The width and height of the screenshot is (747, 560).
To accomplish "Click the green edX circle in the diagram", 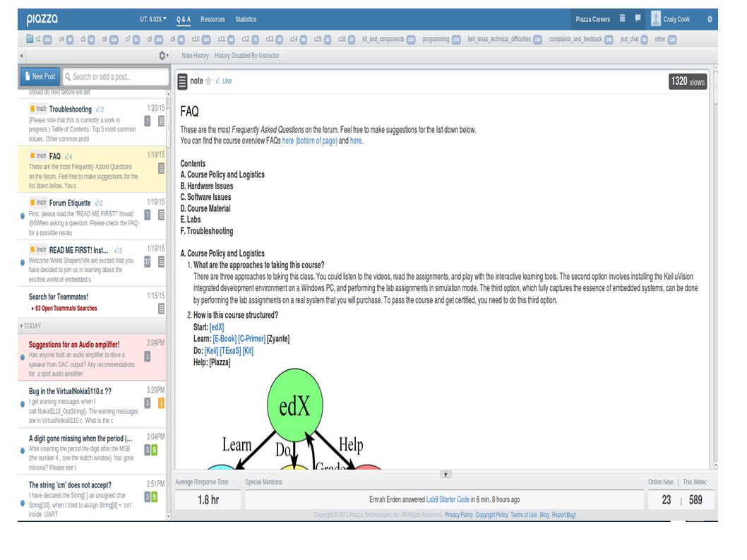I will 295,405.
